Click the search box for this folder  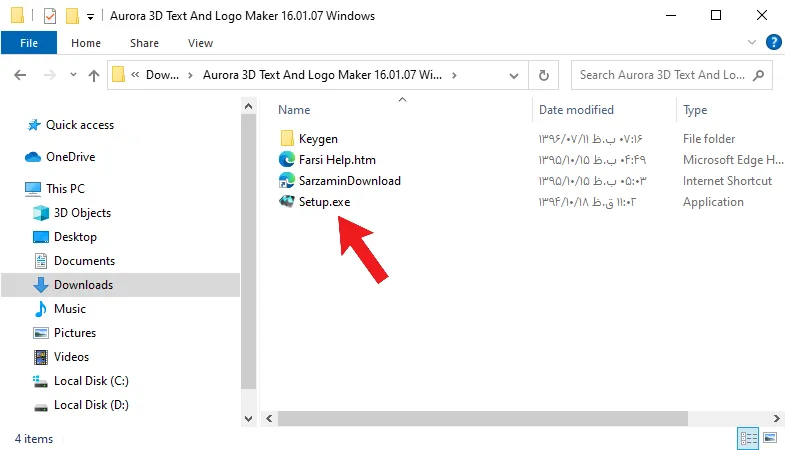(664, 75)
